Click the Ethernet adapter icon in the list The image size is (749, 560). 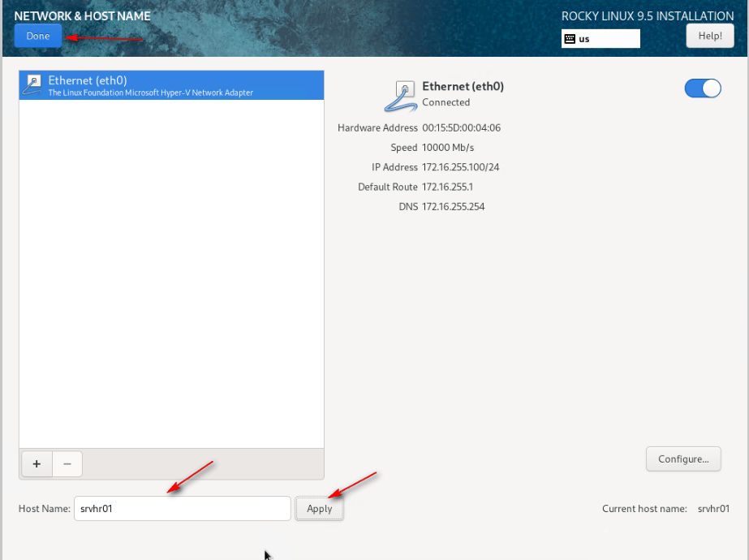pyautogui.click(x=33, y=85)
